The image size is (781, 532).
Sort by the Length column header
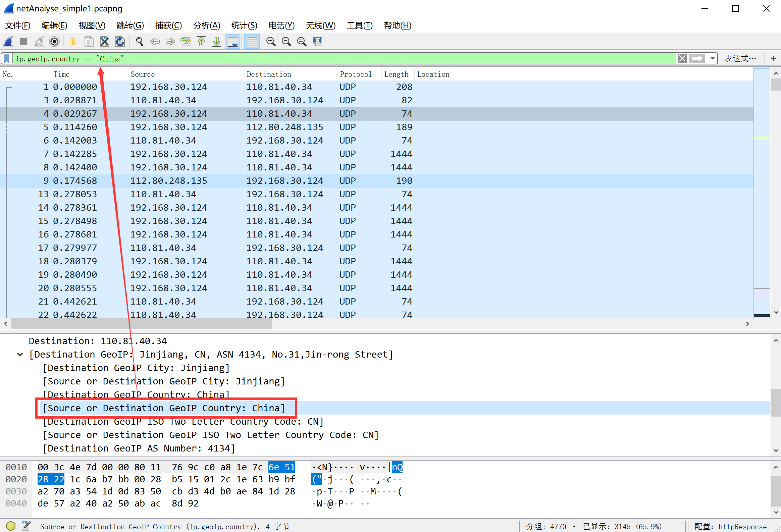398,74
